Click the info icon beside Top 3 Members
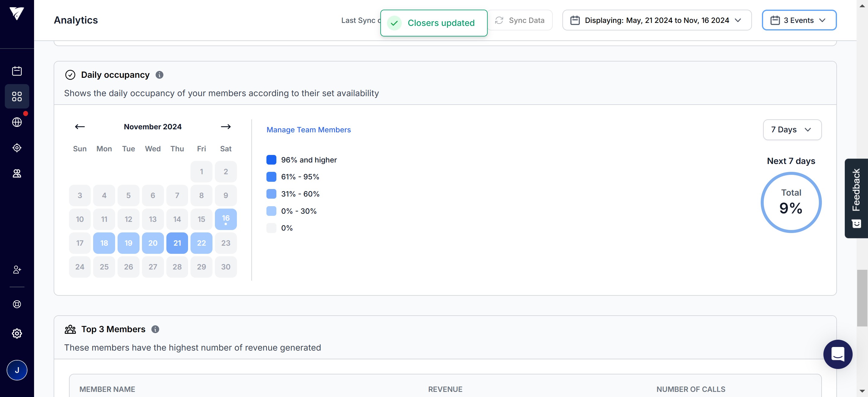The height and width of the screenshot is (397, 868). (155, 329)
